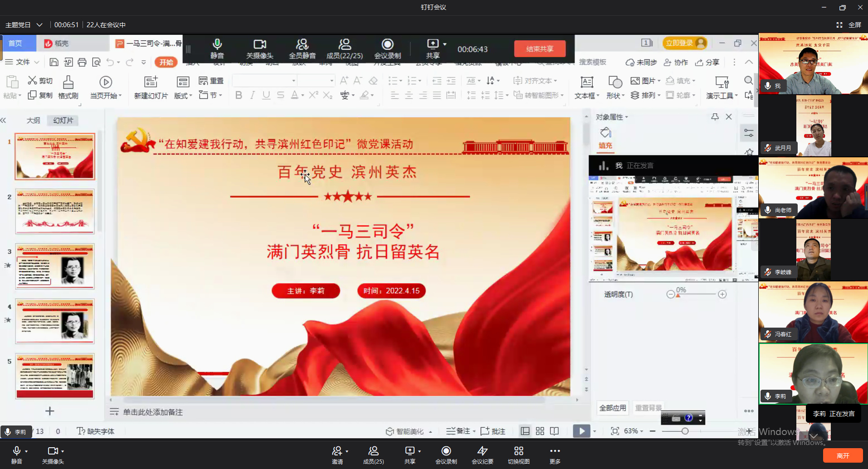The height and width of the screenshot is (469, 868).
Task: Click the print icon in quick access toolbar
Action: click(82, 62)
